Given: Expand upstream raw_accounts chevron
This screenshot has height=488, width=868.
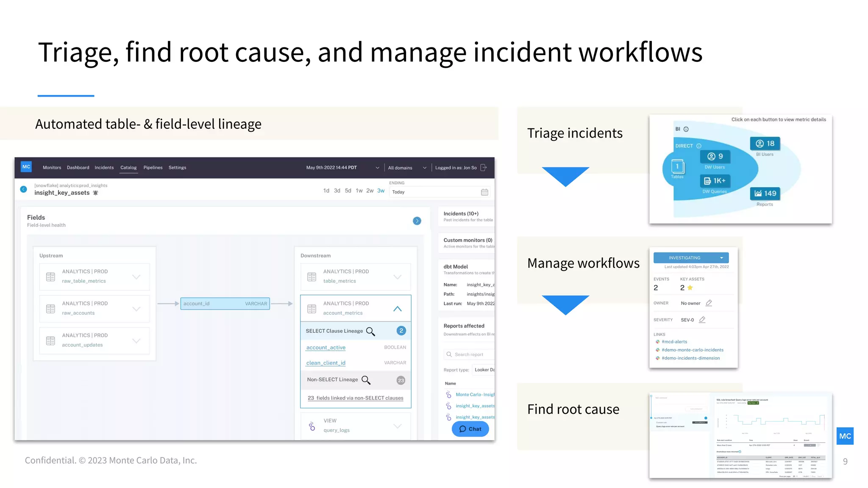Looking at the screenshot, I should (136, 309).
